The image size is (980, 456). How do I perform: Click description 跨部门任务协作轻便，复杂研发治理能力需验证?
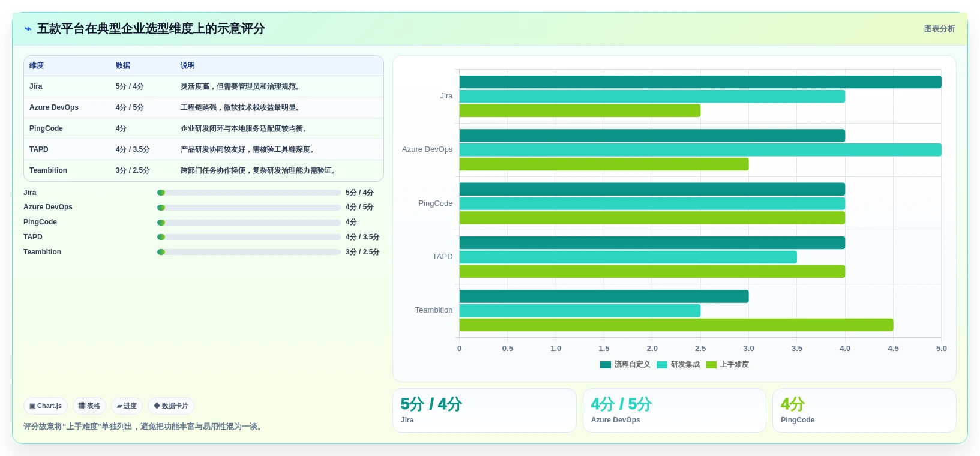pos(258,170)
